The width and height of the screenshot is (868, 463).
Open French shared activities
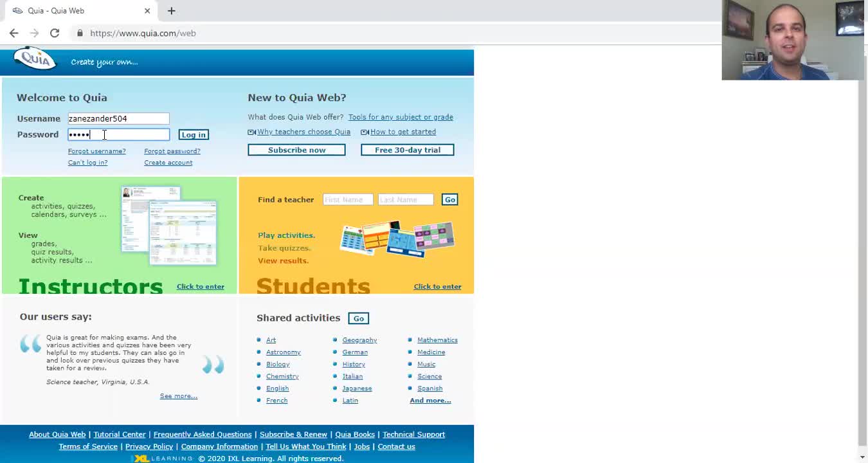tap(276, 401)
